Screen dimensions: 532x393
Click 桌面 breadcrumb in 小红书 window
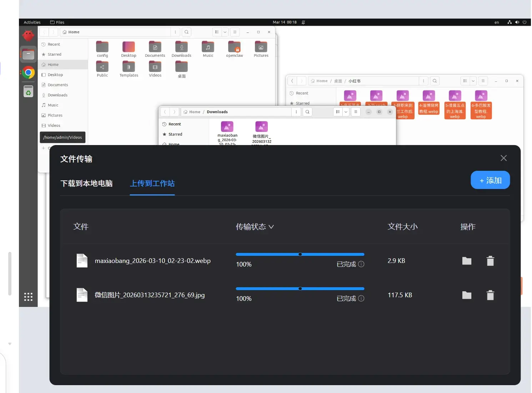pyautogui.click(x=338, y=81)
